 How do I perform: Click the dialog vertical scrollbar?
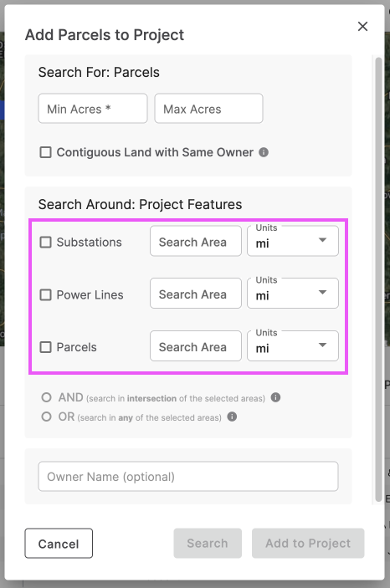(378, 279)
